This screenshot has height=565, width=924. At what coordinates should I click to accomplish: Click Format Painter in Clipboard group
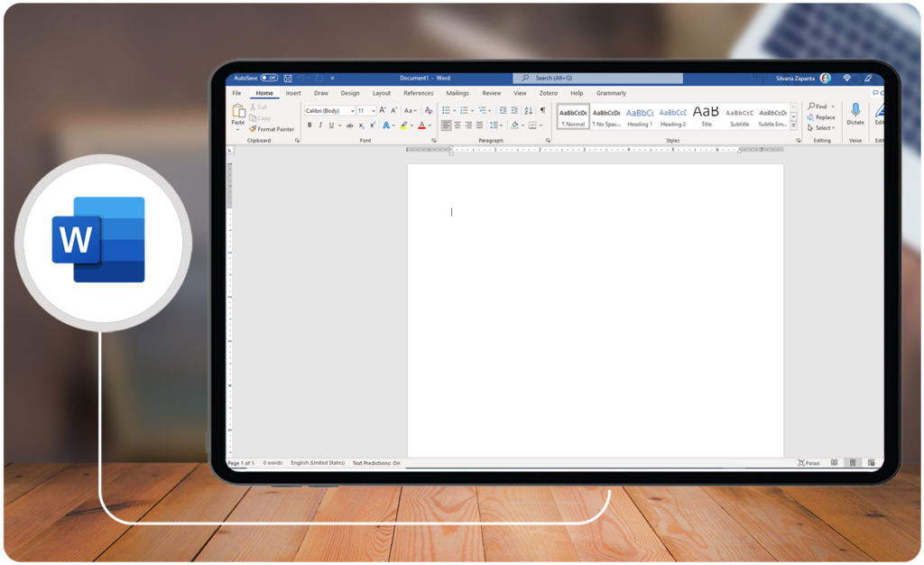coord(272,129)
